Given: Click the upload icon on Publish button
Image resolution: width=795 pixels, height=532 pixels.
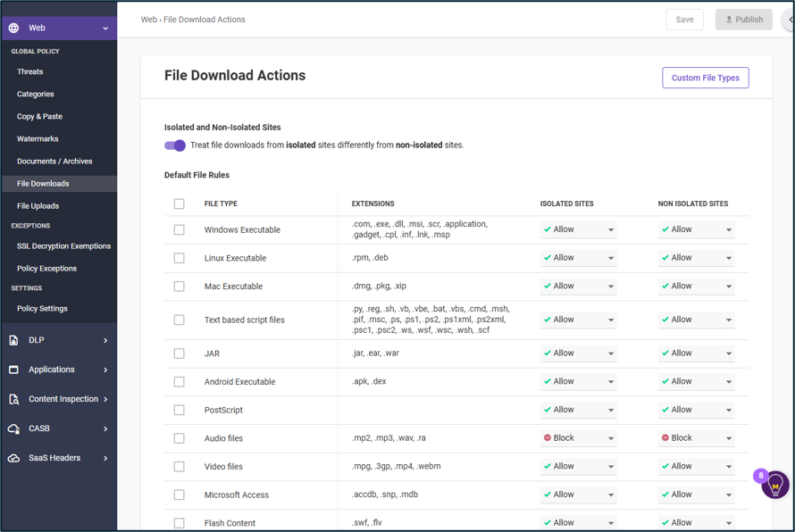Looking at the screenshot, I should (x=729, y=20).
